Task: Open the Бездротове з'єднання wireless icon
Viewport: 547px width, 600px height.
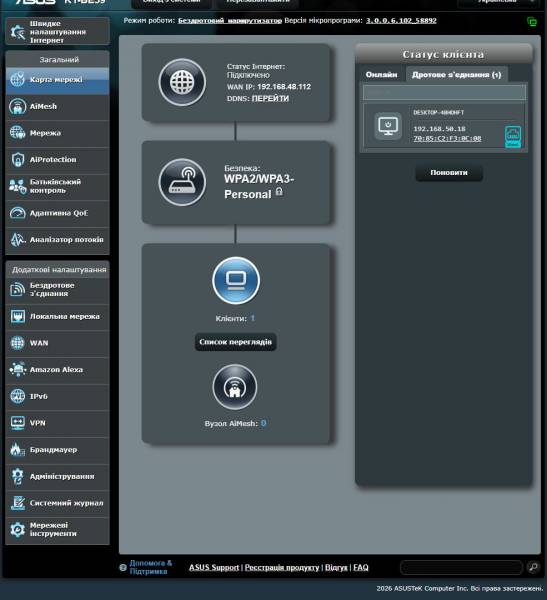Action: pyautogui.click(x=18, y=289)
